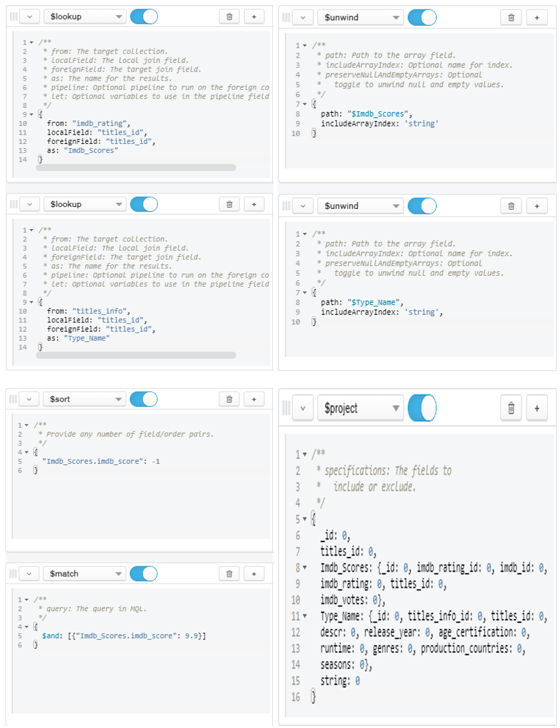Image resolution: width=560 pixels, height=728 pixels.
Task: Click the drag handle of the imdb_rating $lookup stage
Action: (14, 17)
